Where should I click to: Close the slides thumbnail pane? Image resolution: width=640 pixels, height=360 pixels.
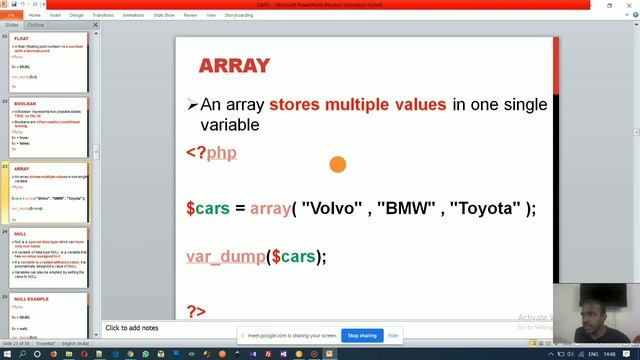[x=95, y=25]
